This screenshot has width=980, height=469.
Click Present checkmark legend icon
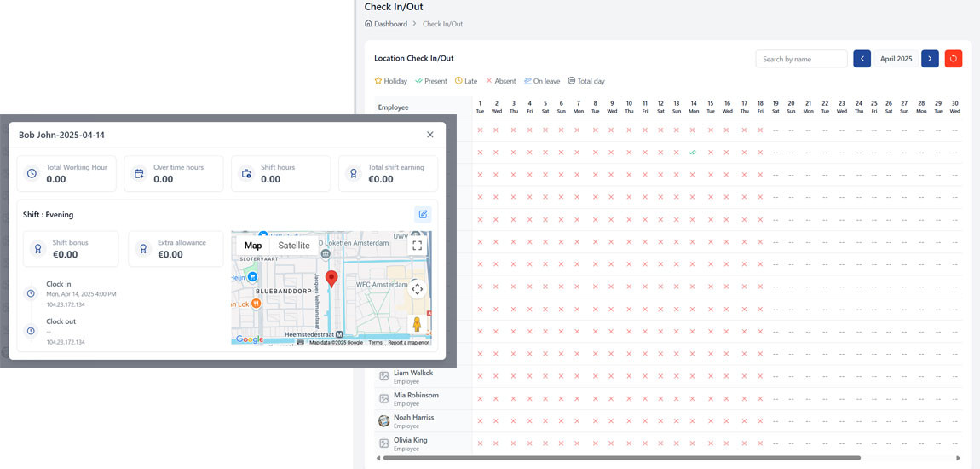tap(418, 81)
